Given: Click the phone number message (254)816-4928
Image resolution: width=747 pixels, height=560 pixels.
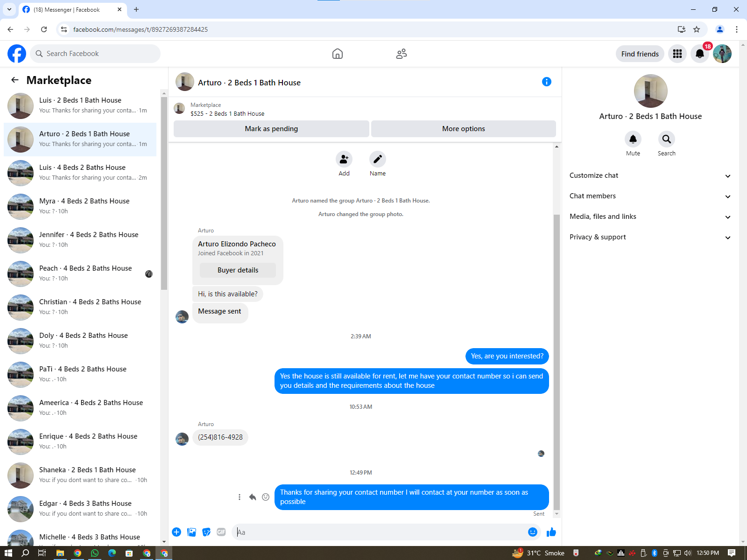Looking at the screenshot, I should click(x=220, y=437).
